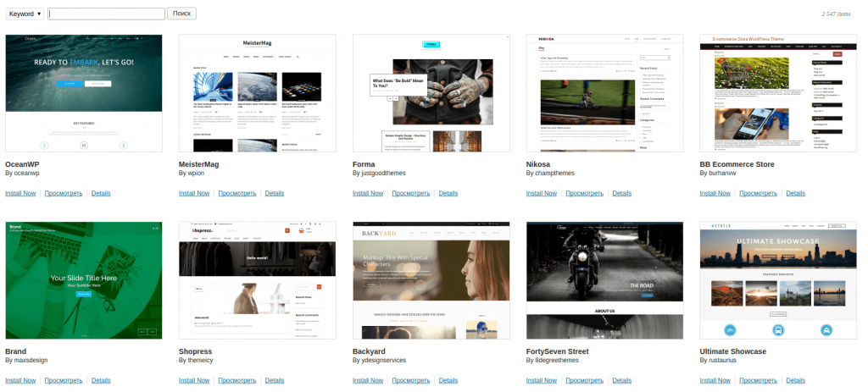Image resolution: width=868 pixels, height=392 pixels.
Task: View Details of the Forma theme
Action: (448, 194)
